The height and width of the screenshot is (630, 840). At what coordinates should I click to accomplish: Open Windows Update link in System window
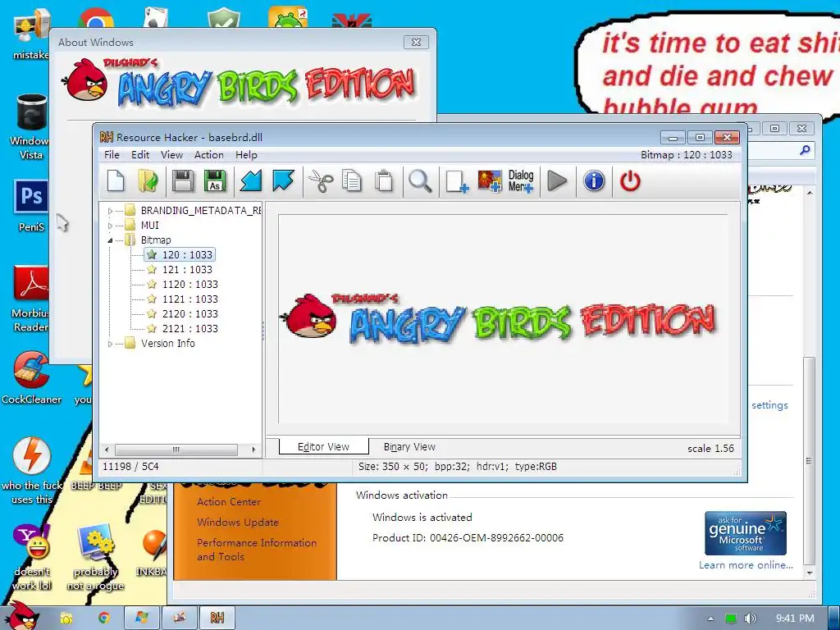[x=237, y=523]
